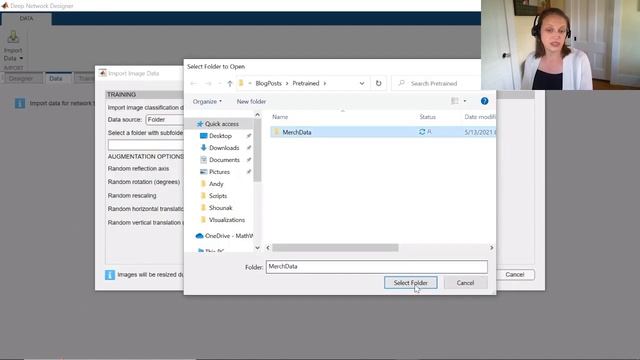Select the MerchData folder row
This screenshot has width=640, height=360.
[383, 132]
